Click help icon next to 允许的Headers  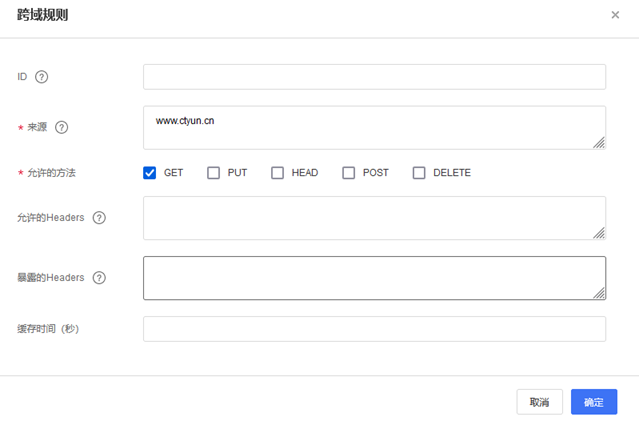[99, 218]
